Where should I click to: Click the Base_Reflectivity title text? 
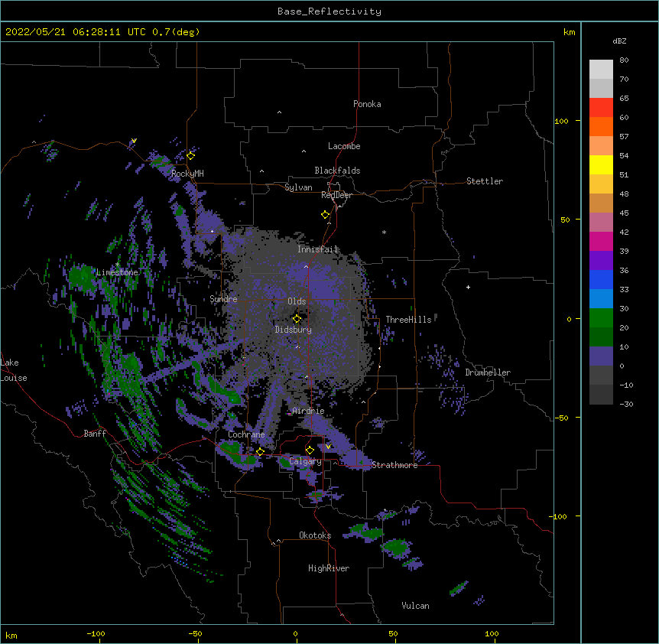tap(329, 11)
